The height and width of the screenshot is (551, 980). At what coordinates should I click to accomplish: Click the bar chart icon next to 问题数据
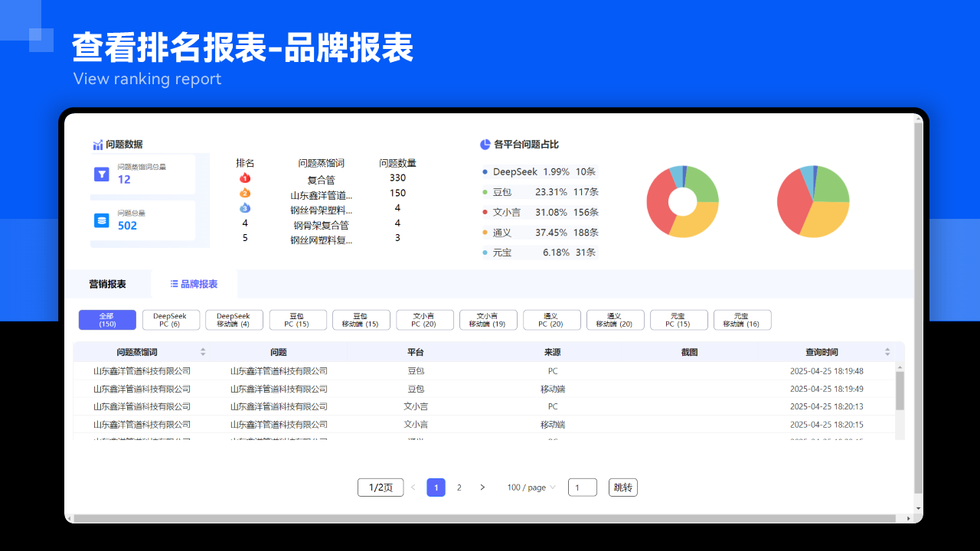pyautogui.click(x=97, y=145)
